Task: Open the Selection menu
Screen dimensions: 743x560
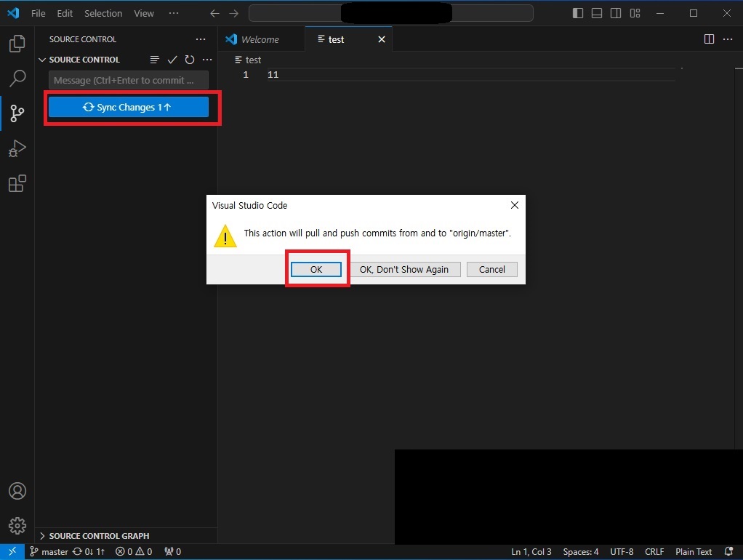Action: click(103, 13)
